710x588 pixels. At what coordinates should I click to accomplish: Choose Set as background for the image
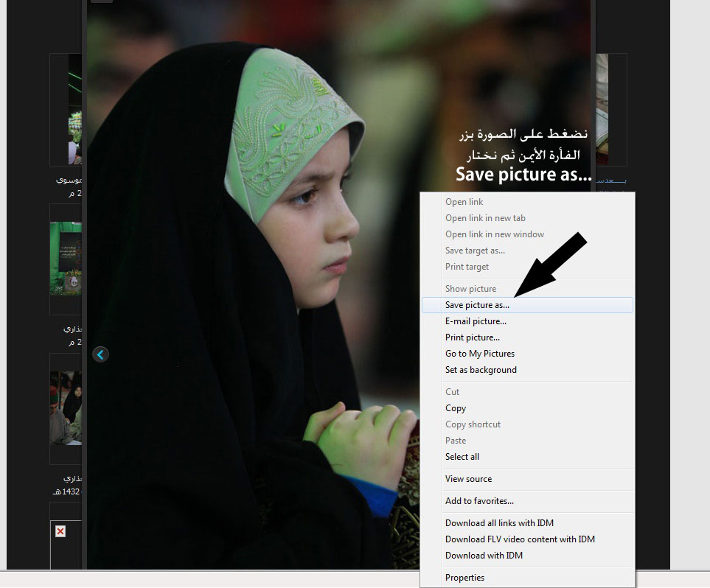pos(481,369)
